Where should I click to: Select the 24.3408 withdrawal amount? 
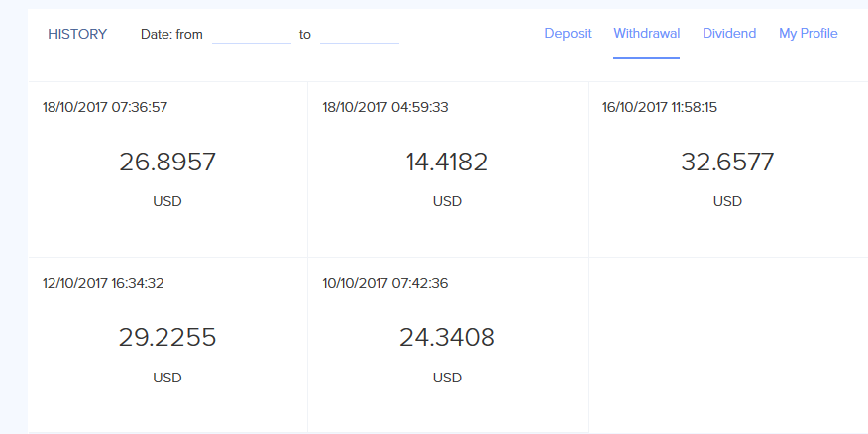pyautogui.click(x=447, y=338)
